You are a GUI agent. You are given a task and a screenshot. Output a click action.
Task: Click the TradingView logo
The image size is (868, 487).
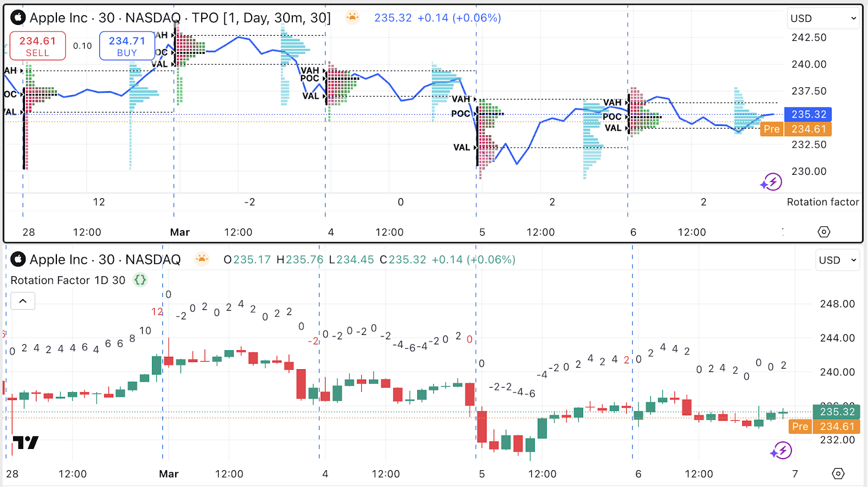(25, 442)
